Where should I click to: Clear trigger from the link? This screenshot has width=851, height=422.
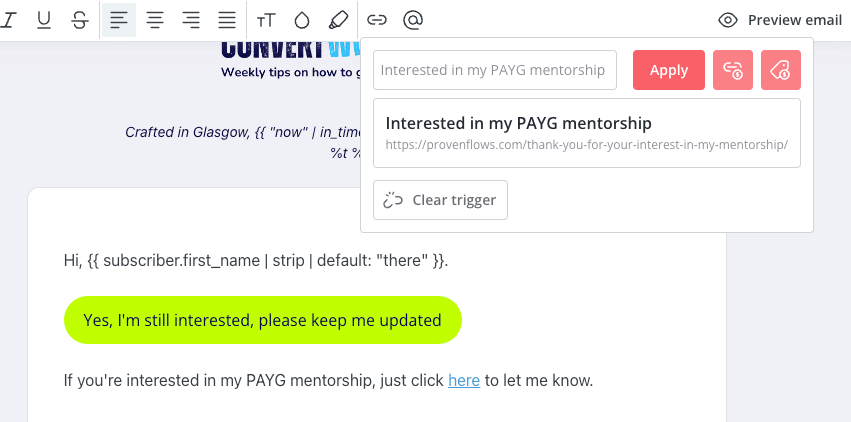click(x=440, y=200)
